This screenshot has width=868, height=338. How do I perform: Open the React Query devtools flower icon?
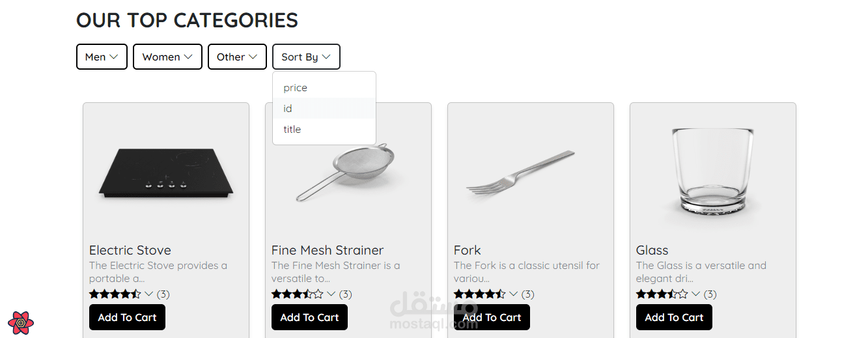point(21,322)
